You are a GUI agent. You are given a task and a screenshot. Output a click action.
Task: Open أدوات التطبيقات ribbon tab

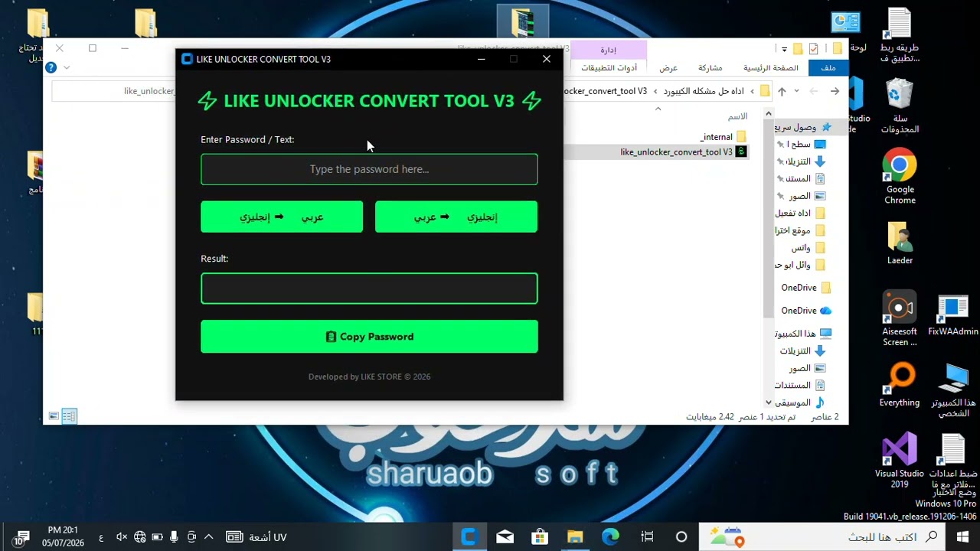click(609, 68)
